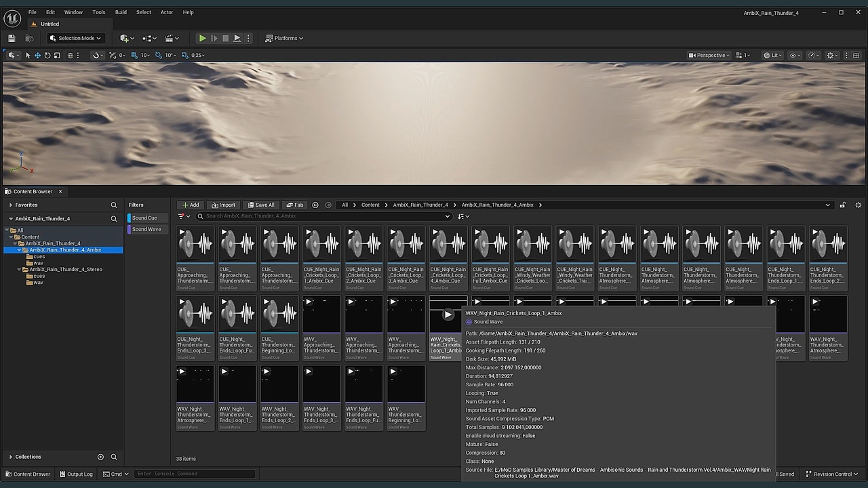This screenshot has width=868, height=488.
Task: Open the Tools menu
Action: coord(99,12)
